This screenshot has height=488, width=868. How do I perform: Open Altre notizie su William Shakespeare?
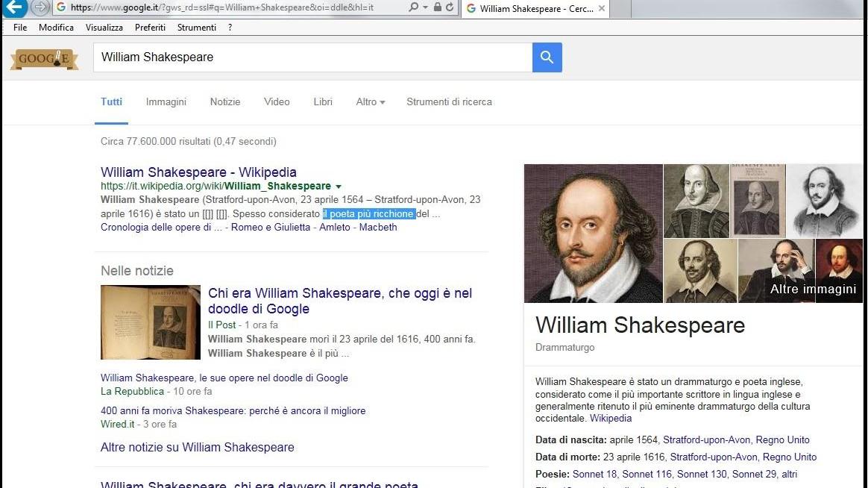coord(197,447)
